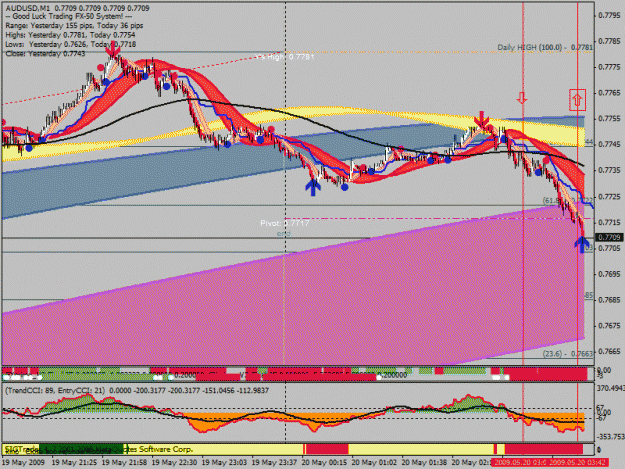Screen dimensions: 625x469
Task: Click the 0.7755 price scale label
Action: pos(609,119)
